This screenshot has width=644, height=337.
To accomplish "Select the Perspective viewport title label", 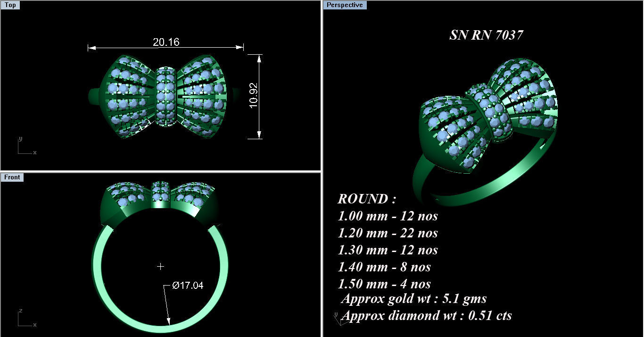I will pos(345,5).
